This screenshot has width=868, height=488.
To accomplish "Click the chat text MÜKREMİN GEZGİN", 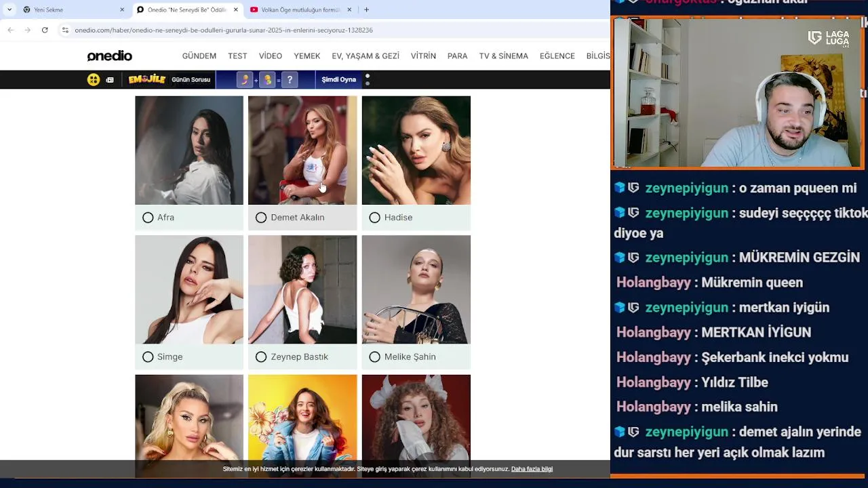I will [x=800, y=258].
